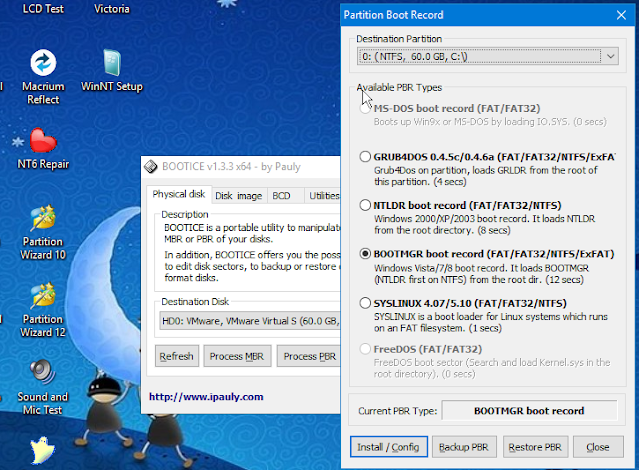Switch to Physical disk tab in BOOTICE
The image size is (639, 470).
[x=178, y=194]
